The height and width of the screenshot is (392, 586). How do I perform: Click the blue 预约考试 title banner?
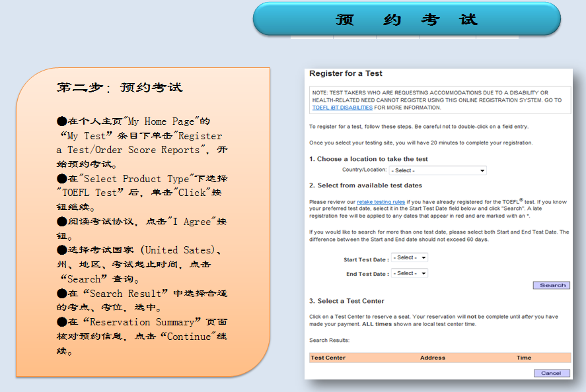tap(406, 19)
